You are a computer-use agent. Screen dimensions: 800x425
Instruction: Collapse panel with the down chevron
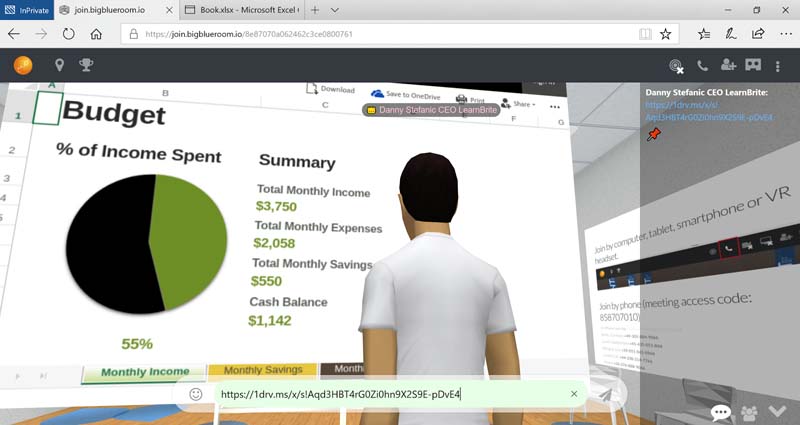(778, 412)
